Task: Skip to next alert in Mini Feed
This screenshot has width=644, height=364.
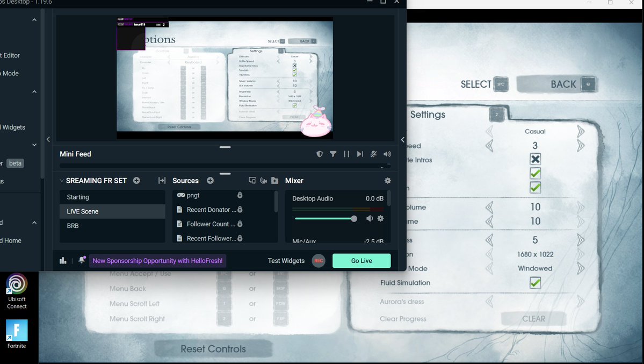Action: coord(360,154)
